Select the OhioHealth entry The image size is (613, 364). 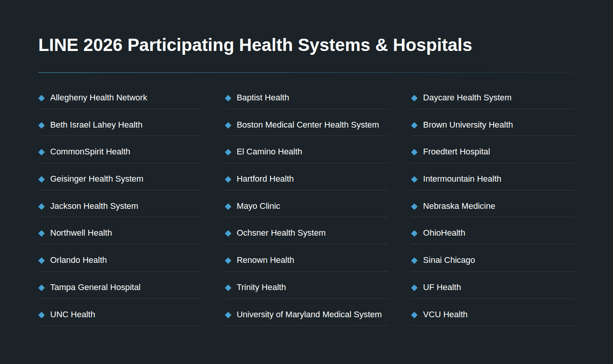(493, 233)
